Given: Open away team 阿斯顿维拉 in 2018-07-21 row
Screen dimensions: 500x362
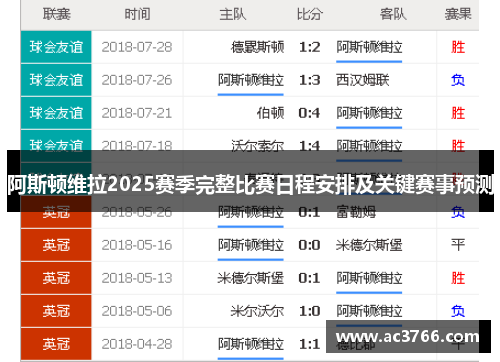Looking at the screenshot, I should coord(369,113).
